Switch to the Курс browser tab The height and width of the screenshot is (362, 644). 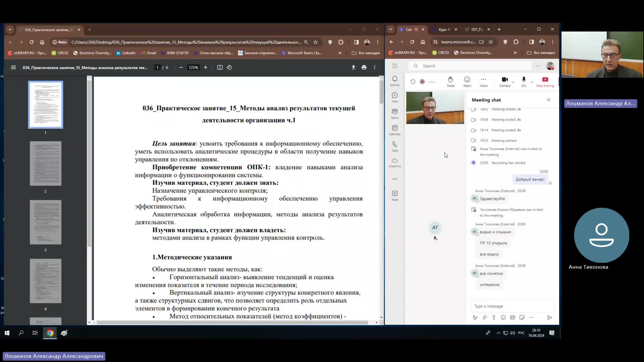444,29
